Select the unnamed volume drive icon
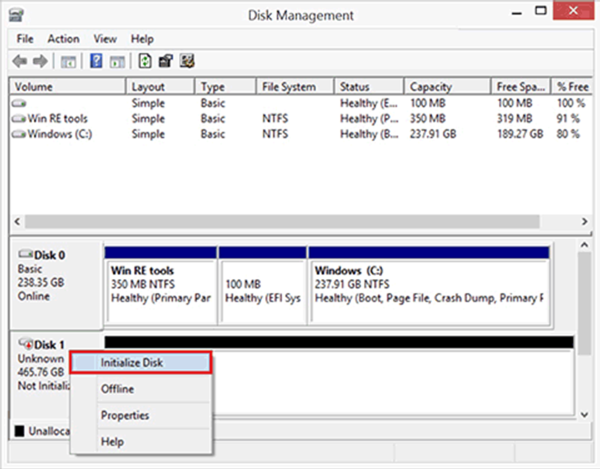 (x=19, y=103)
